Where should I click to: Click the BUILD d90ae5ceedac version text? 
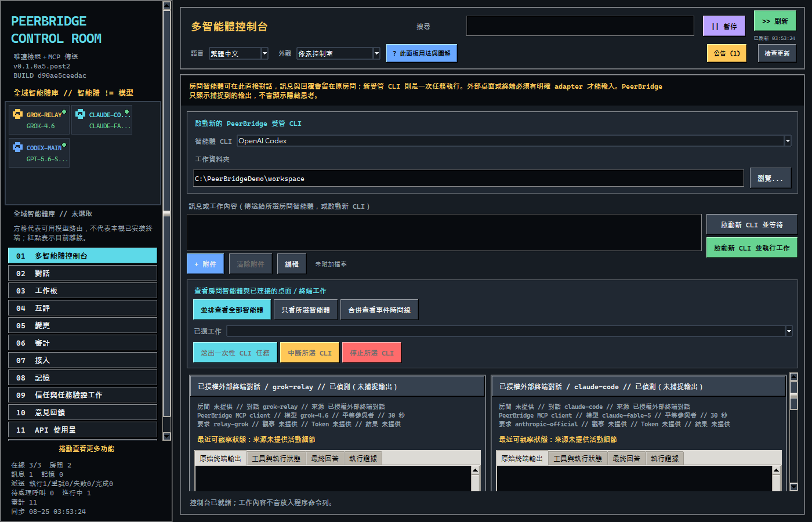[x=50, y=75]
